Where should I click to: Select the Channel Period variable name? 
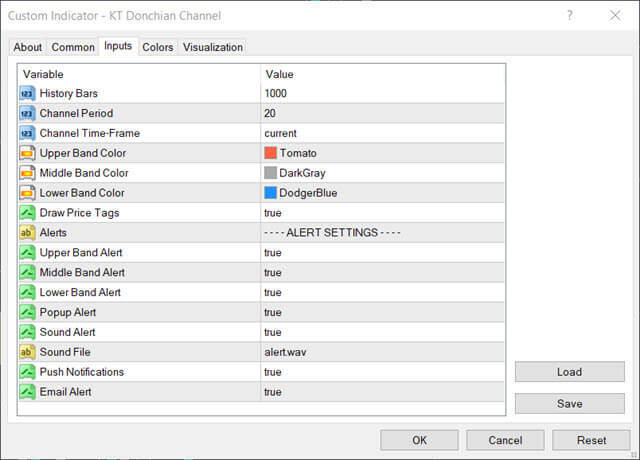pos(76,113)
